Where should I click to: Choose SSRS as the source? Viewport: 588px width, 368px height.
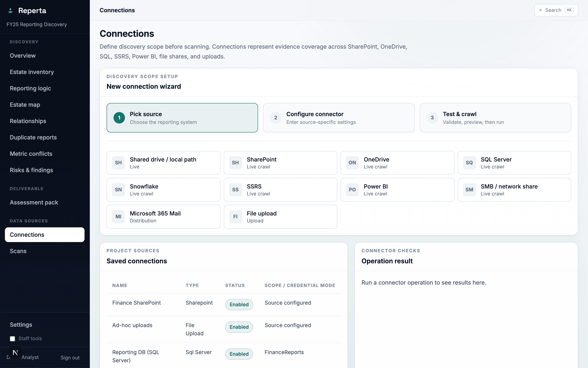[280, 190]
